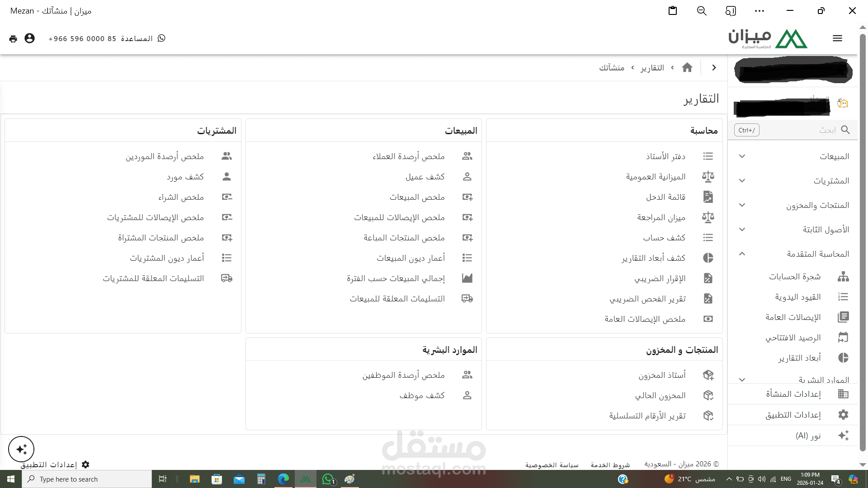This screenshot has height=488, width=868.
Task: Open إعدادات المنشأة in sidebar
Action: 793,394
